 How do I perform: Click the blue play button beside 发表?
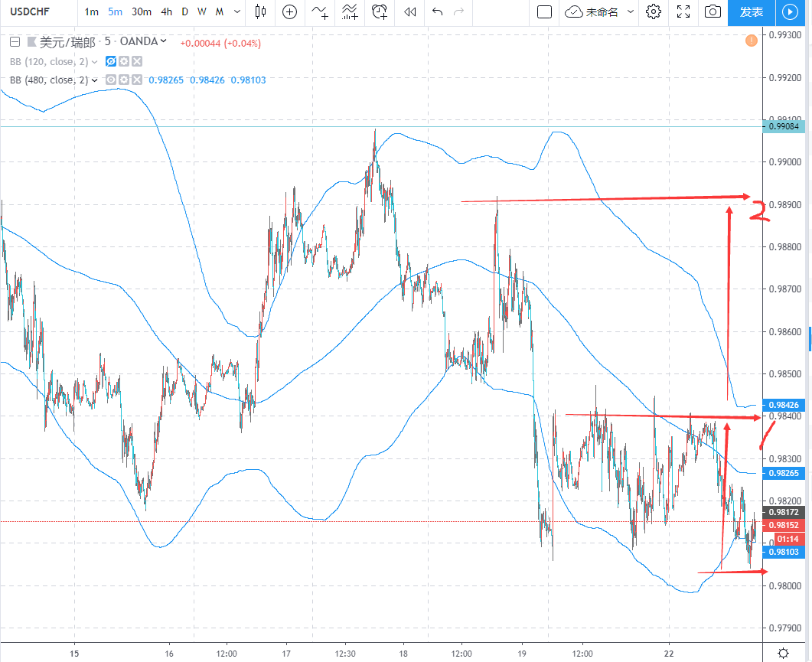coord(790,12)
